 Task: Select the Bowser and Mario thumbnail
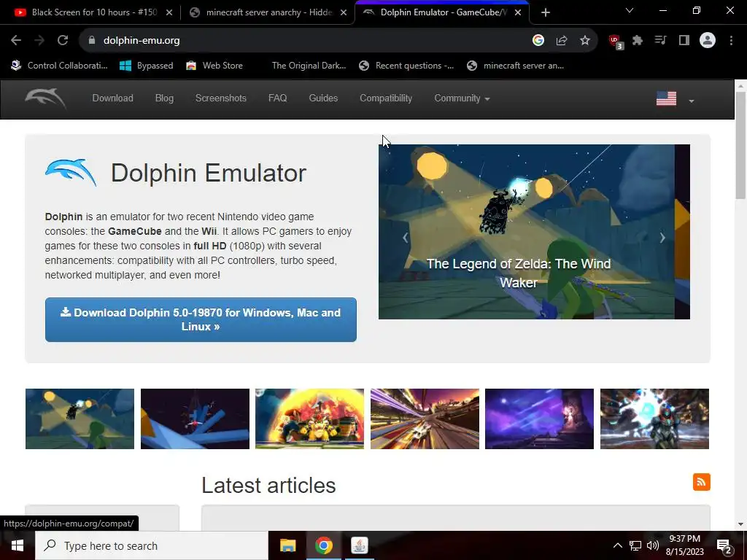309,419
